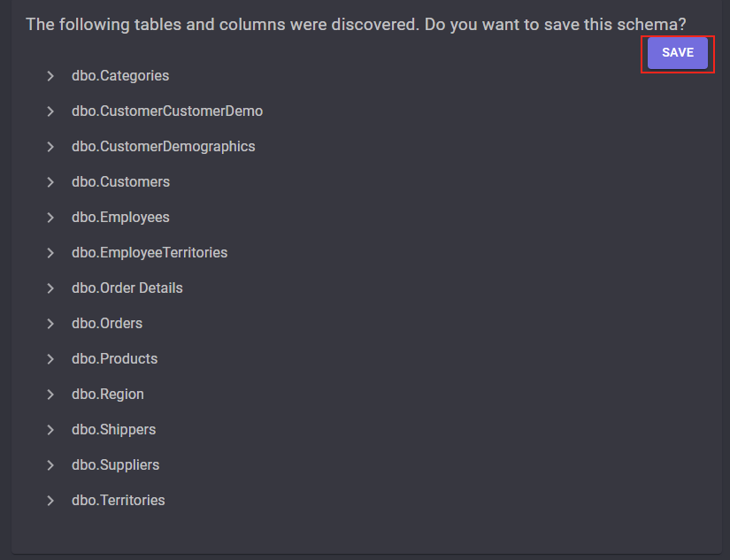Expand the dbo.Territories chevron
This screenshot has width=730, height=560.
coord(50,501)
